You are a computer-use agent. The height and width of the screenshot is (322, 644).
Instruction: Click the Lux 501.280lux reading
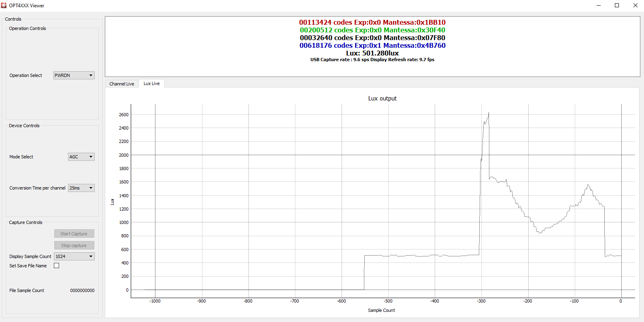372,53
